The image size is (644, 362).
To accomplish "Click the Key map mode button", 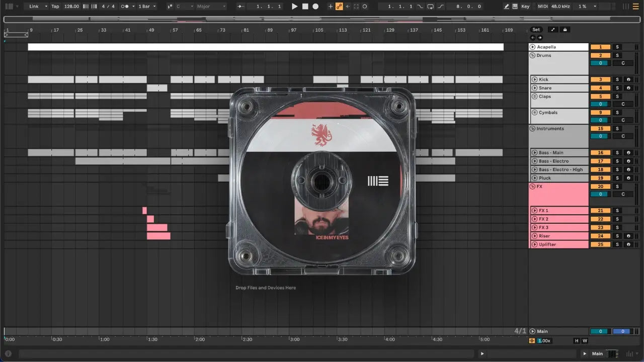I will click(525, 7).
